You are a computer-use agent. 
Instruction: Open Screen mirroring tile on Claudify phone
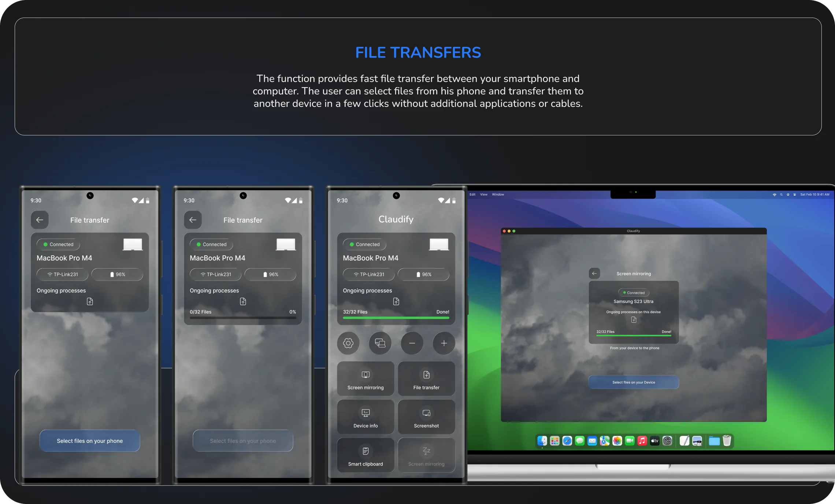pos(365,379)
